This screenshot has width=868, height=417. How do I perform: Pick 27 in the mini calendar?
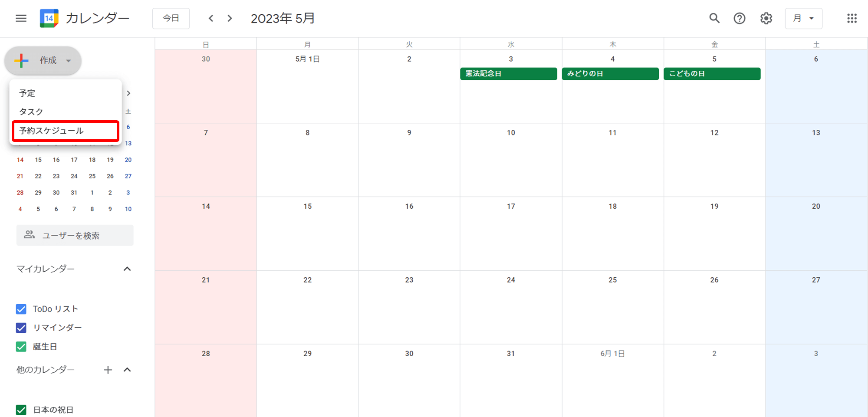(128, 176)
